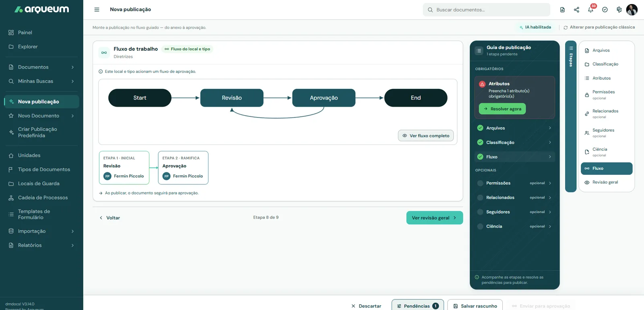Viewport: 644px width, 310px height.
Task: Open Explorer in sidebar
Action: 41,47
